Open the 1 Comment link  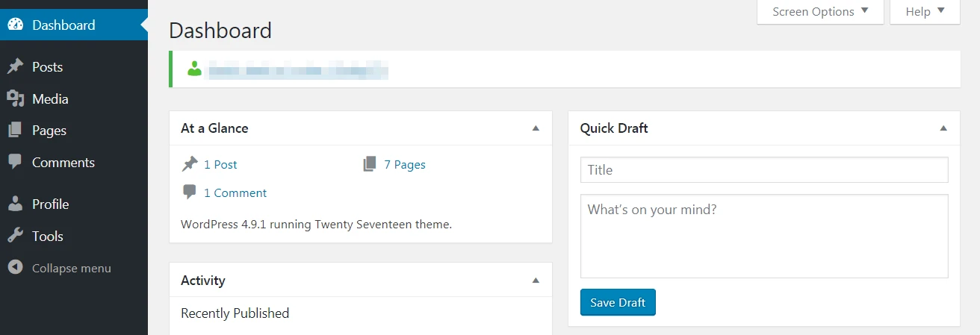click(235, 192)
